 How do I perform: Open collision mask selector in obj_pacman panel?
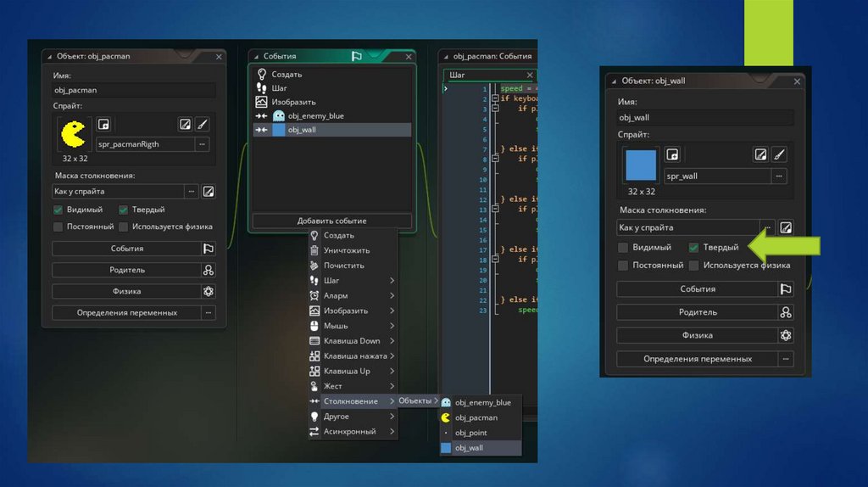[x=191, y=191]
